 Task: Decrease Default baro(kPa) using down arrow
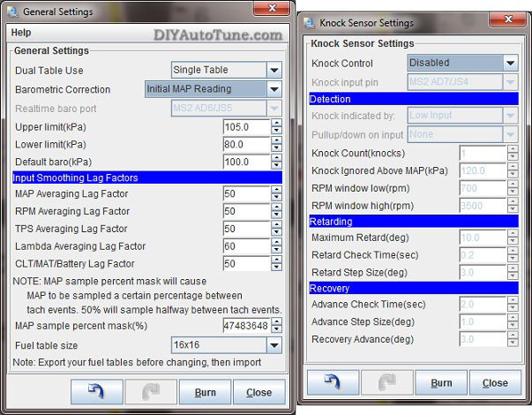(x=276, y=166)
